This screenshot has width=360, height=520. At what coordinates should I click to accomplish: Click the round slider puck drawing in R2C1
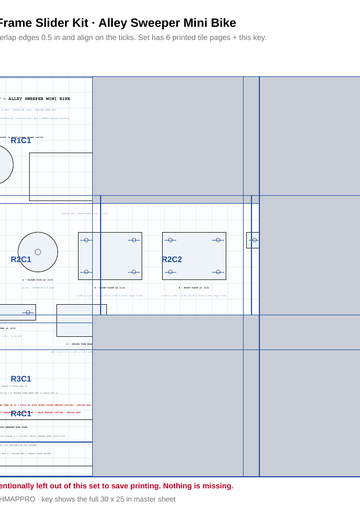click(38, 252)
